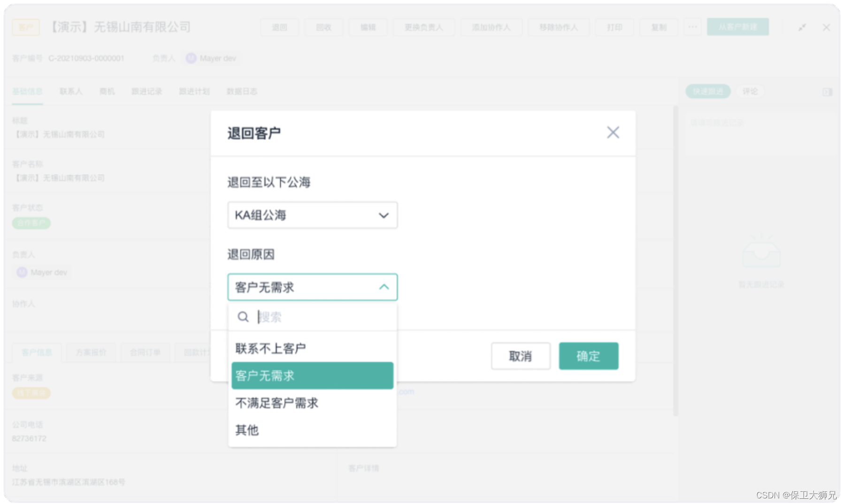
Task: Switch to the 跟进计划 tab
Action: (194, 92)
